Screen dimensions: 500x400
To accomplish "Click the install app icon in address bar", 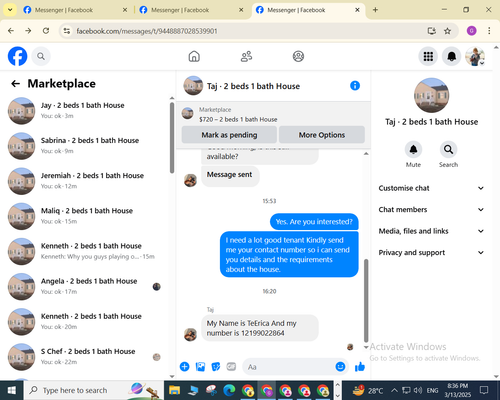I will click(x=432, y=31).
